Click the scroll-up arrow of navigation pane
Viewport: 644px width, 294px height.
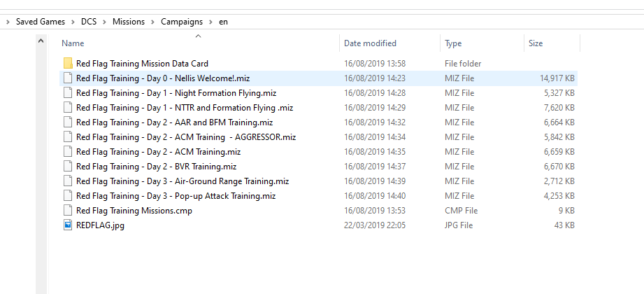pyautogui.click(x=41, y=41)
